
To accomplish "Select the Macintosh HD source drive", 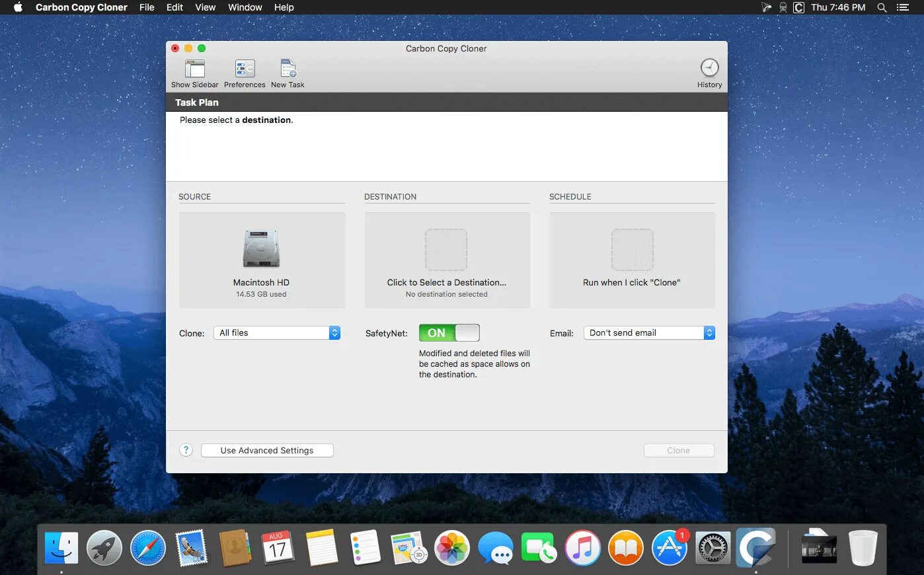I will (262, 260).
